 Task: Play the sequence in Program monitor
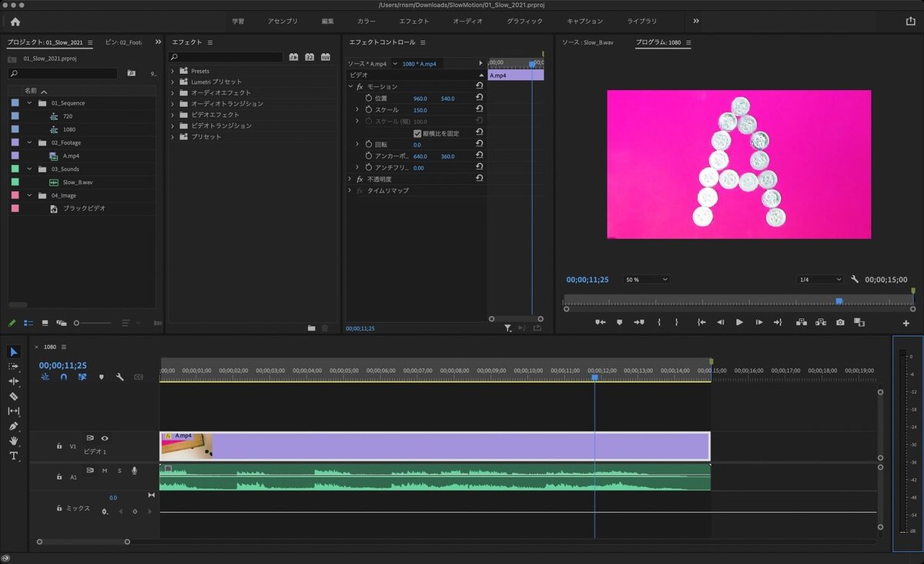point(740,322)
